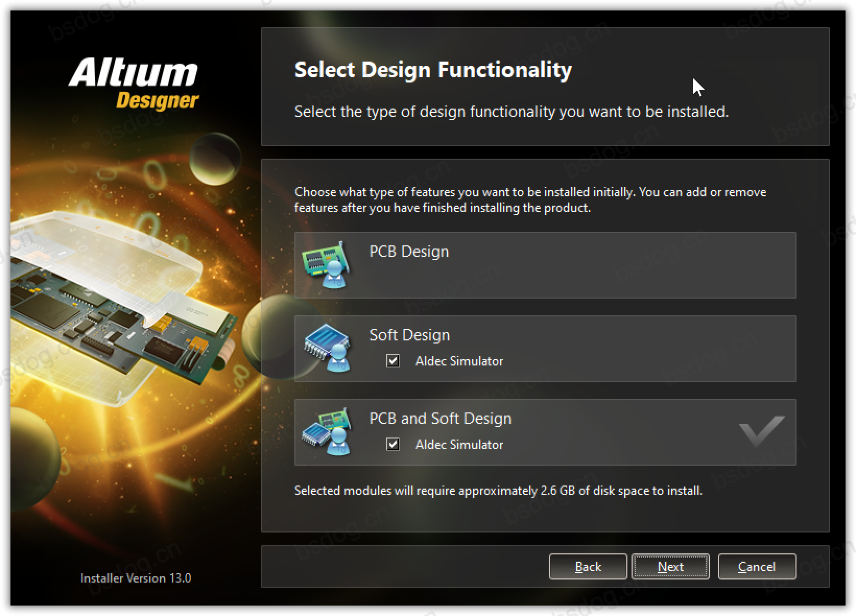This screenshot has height=616, width=856.
Task: Proceed with the Next button
Action: pyautogui.click(x=671, y=566)
